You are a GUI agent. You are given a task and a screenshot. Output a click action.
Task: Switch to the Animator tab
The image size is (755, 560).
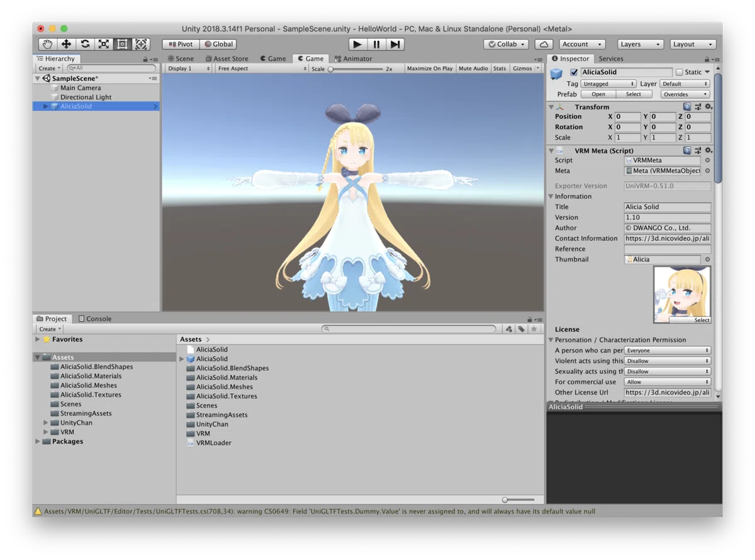353,59
